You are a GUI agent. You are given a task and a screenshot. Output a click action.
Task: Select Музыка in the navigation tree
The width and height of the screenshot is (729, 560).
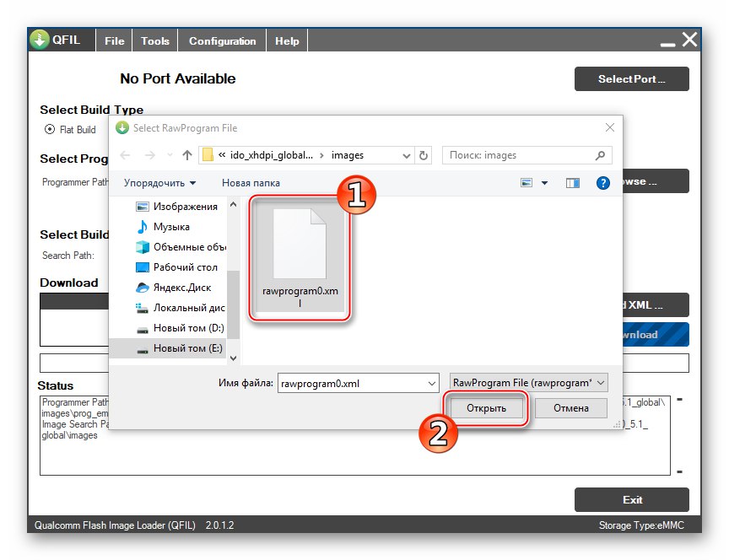(x=162, y=227)
